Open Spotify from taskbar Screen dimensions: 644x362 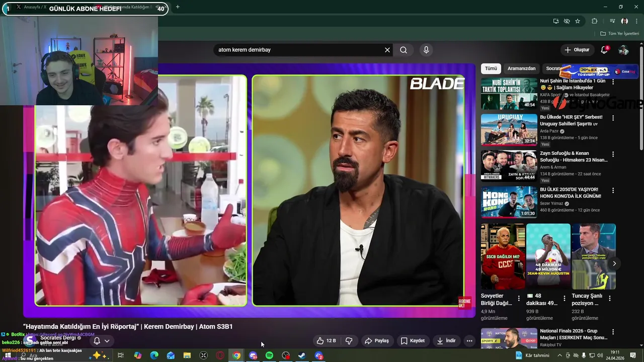269,355
